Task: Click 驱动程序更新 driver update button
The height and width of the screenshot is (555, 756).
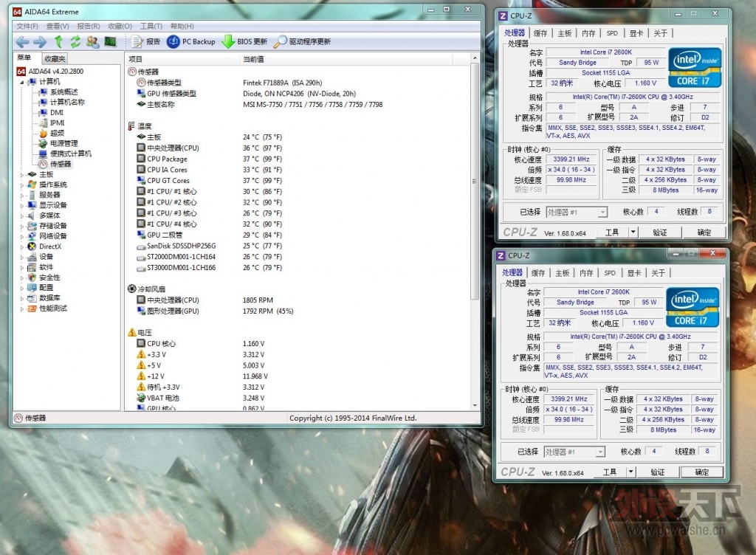Action: point(302,42)
